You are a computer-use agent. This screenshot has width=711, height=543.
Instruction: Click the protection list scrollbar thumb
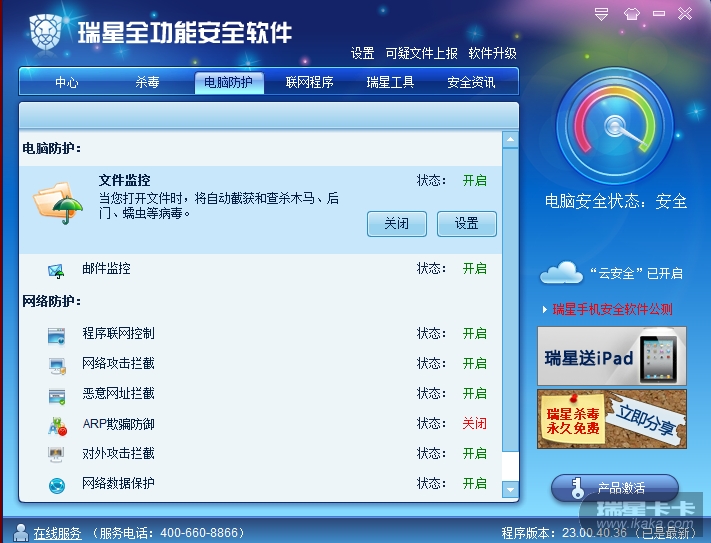[510, 299]
